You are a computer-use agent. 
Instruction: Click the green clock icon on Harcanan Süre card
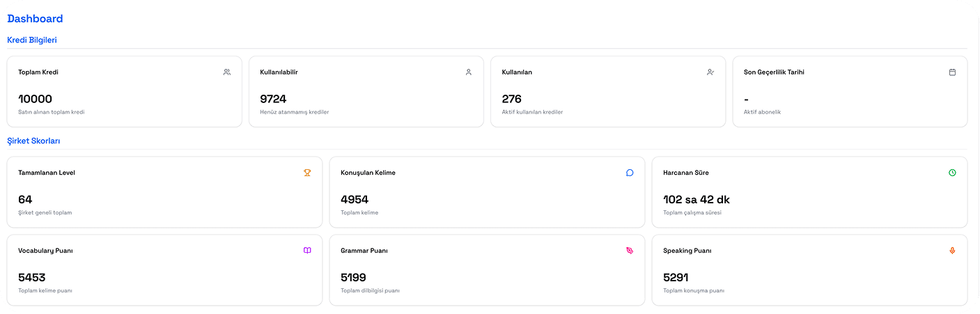pos(952,173)
